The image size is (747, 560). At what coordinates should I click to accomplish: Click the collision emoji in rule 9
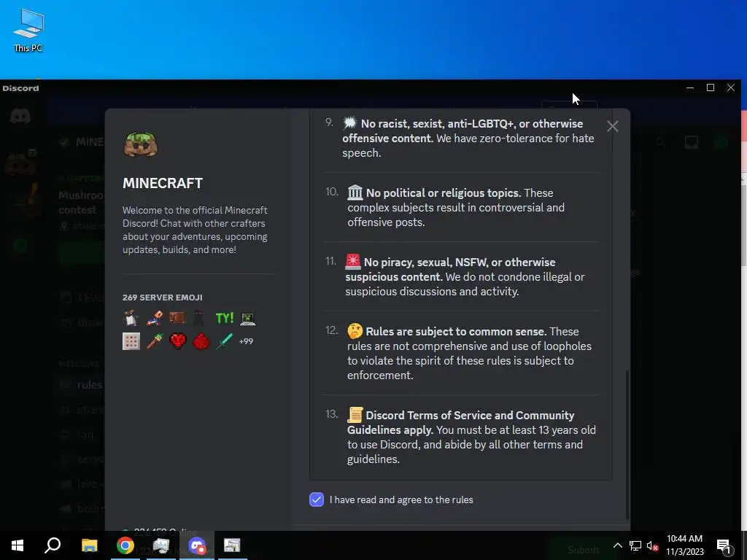[x=349, y=122]
